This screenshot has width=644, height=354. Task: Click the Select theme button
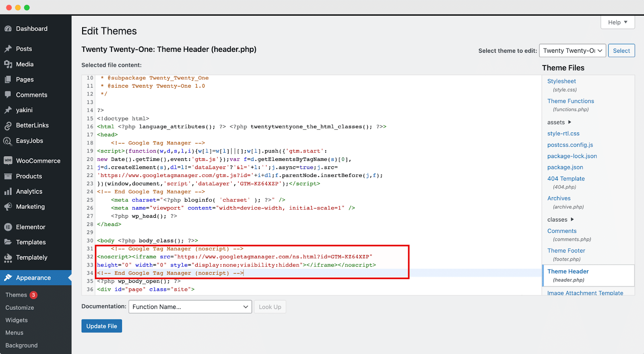tap(621, 51)
